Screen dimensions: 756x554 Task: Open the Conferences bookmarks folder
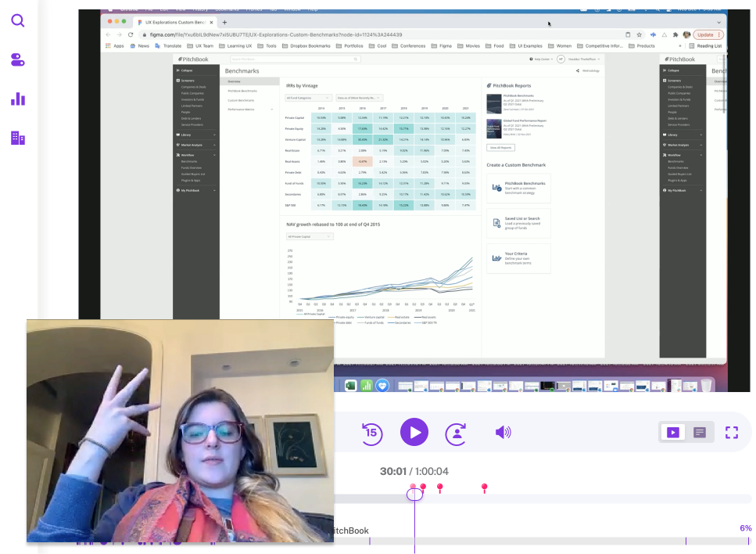click(408, 46)
